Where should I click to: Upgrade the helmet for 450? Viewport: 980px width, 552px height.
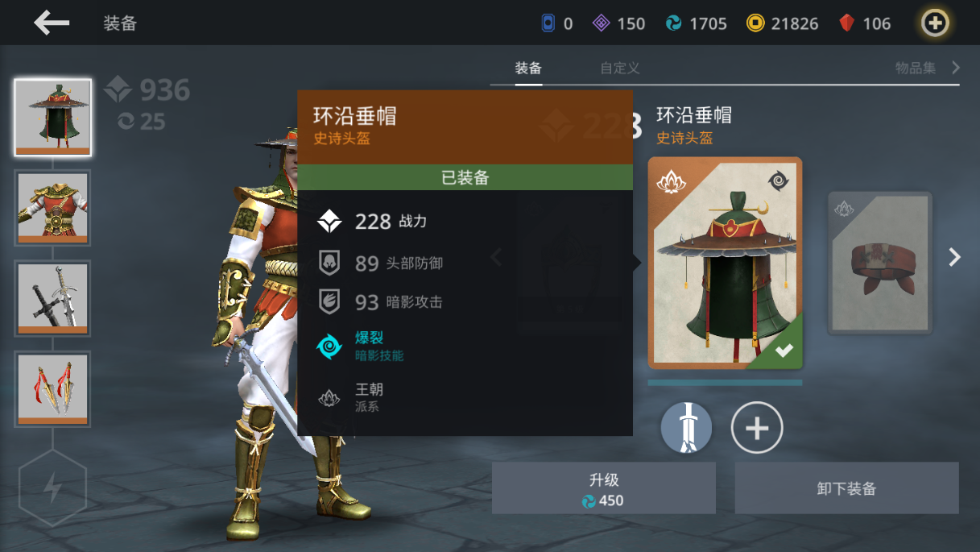(x=604, y=488)
